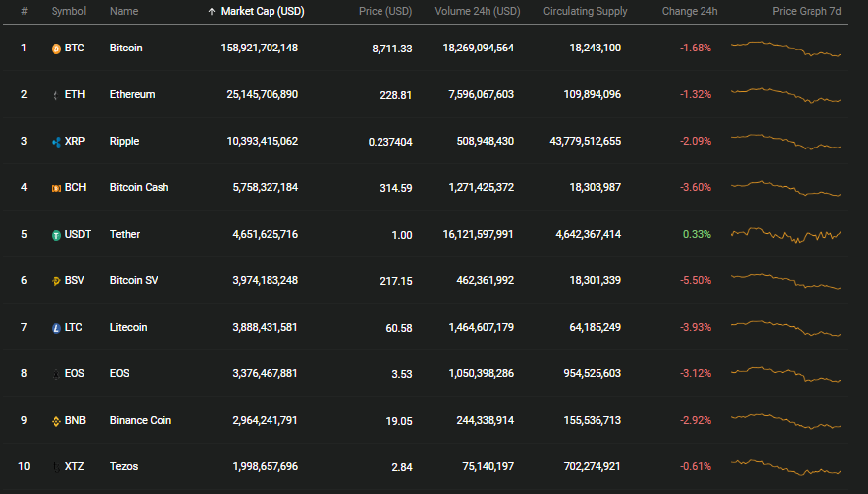The image size is (868, 494).
Task: Click Bitcoin Cash price 314.59
Action: 395,188
